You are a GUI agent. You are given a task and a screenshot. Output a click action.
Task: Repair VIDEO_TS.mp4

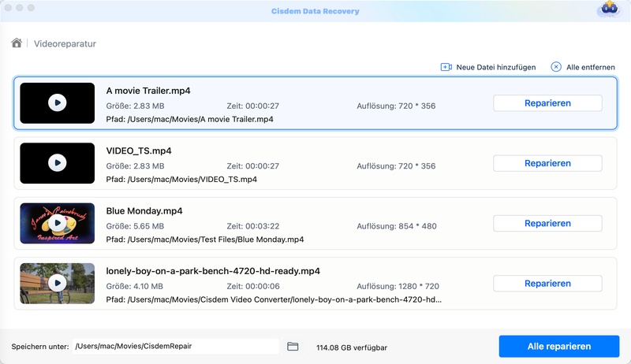(x=547, y=164)
